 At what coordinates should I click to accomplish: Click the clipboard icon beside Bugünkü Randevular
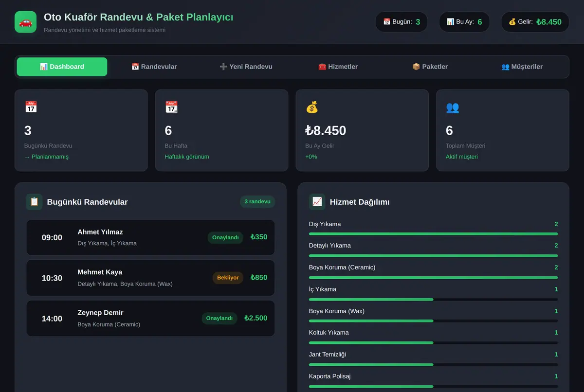34,202
